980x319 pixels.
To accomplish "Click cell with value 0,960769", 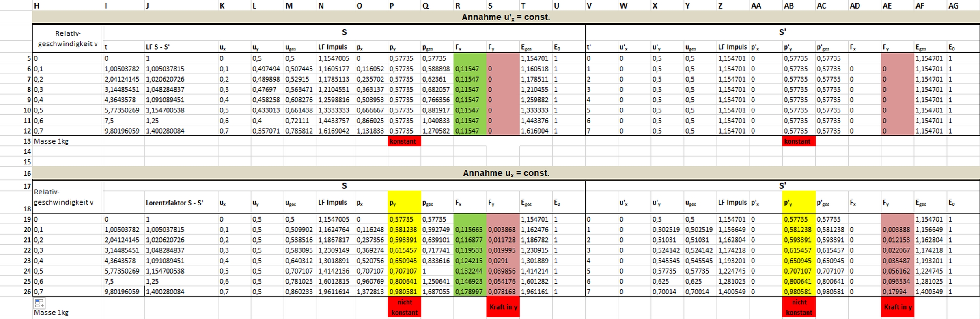I will pyautogui.click(x=371, y=282).
